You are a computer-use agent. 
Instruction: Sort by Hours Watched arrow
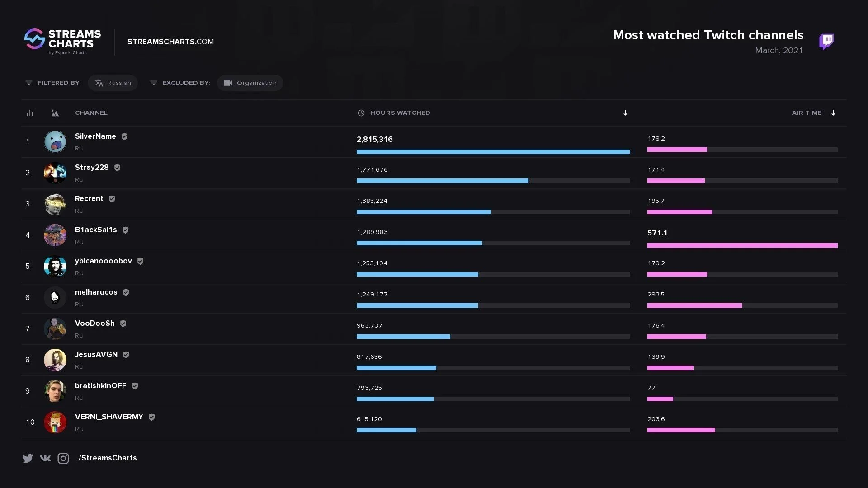[x=625, y=113]
